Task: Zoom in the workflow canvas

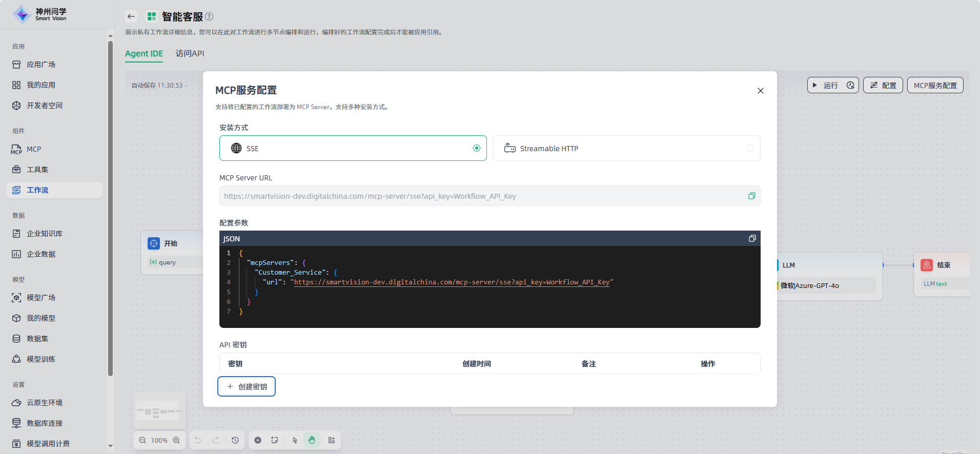Action: point(176,440)
